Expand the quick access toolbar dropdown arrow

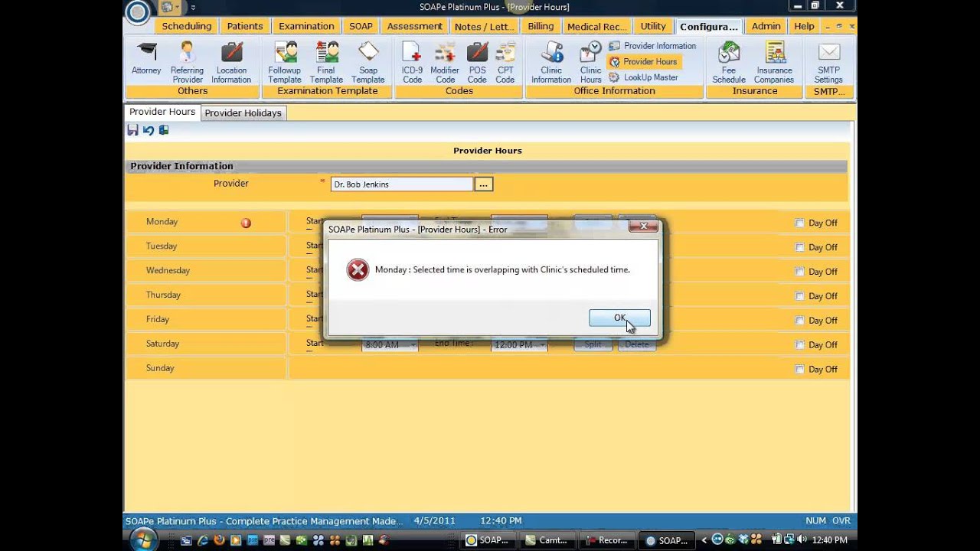pyautogui.click(x=193, y=8)
